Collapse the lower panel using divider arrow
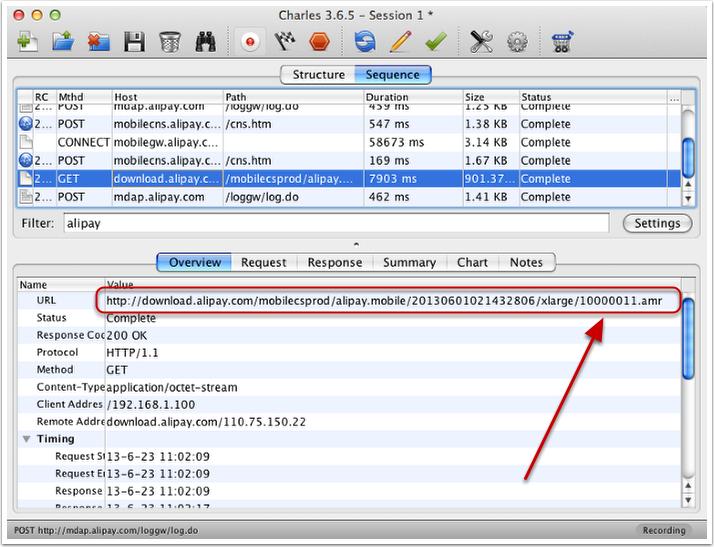The height and width of the screenshot is (547, 714). (357, 243)
